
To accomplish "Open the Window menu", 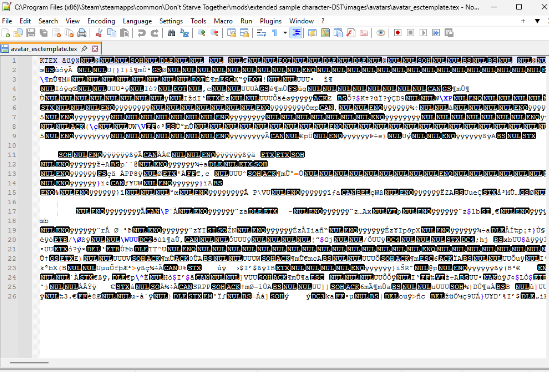I will click(x=301, y=21).
